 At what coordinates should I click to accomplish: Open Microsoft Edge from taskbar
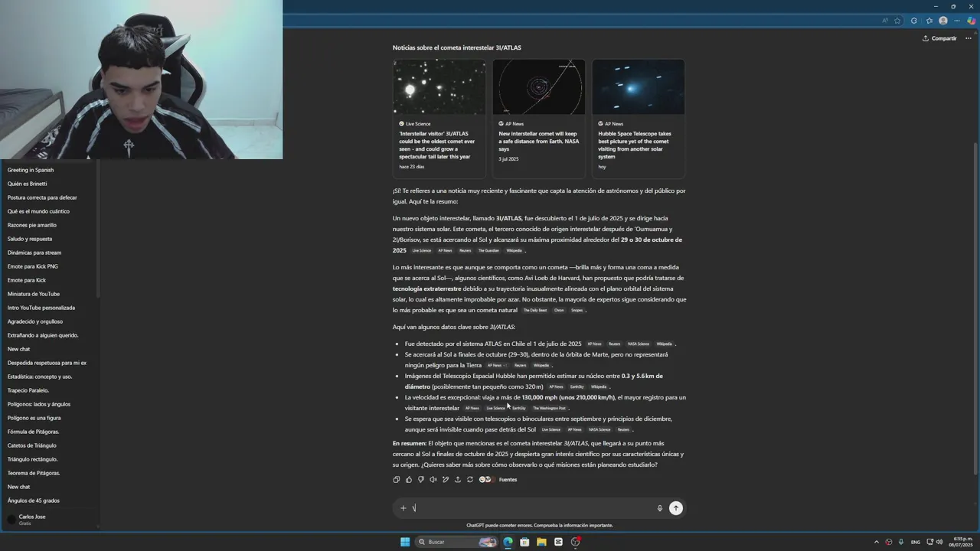tap(508, 542)
